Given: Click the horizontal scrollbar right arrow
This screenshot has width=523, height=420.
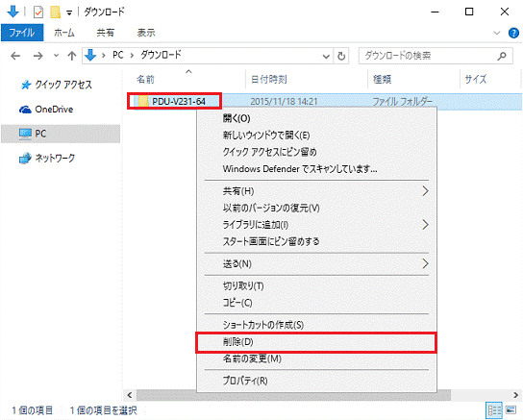Looking at the screenshot, I should [x=515, y=395].
